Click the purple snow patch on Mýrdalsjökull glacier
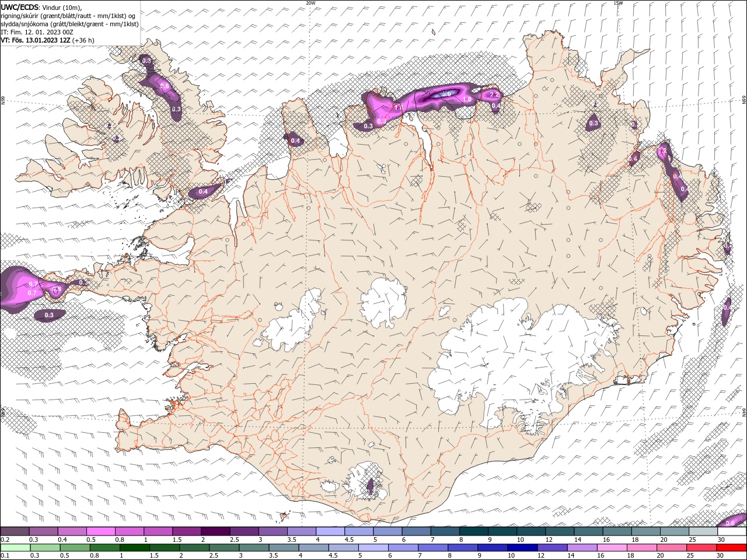Image resolution: width=747 pixels, height=560 pixels. [371, 486]
